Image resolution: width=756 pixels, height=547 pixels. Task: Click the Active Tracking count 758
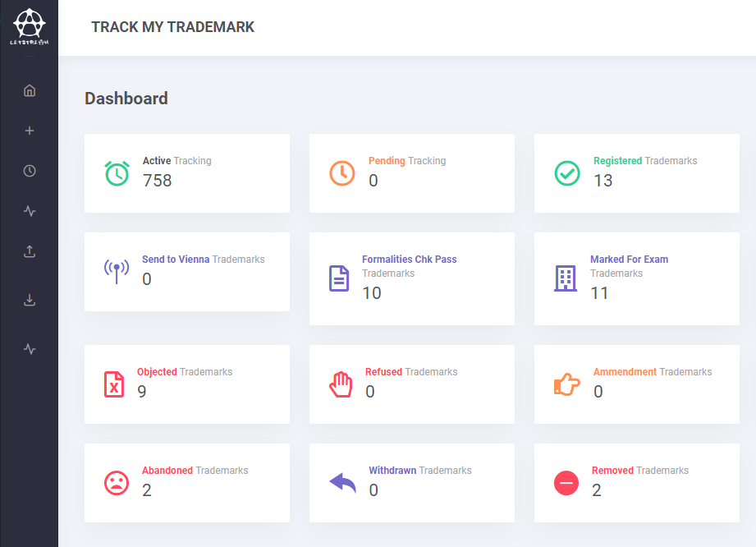point(157,181)
